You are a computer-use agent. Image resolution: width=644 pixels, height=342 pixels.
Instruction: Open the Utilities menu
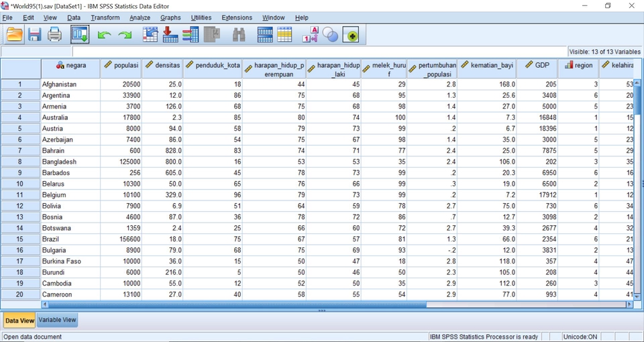click(x=201, y=17)
